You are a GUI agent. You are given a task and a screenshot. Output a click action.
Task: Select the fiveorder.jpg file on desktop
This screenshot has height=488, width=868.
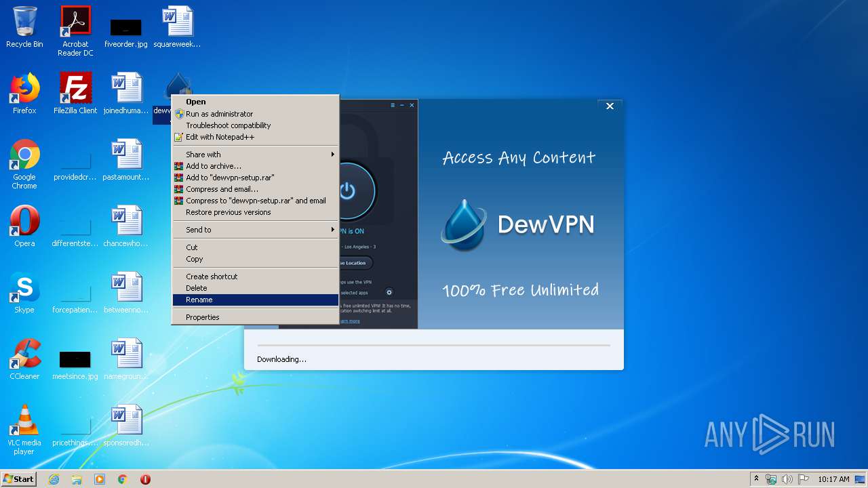[126, 33]
